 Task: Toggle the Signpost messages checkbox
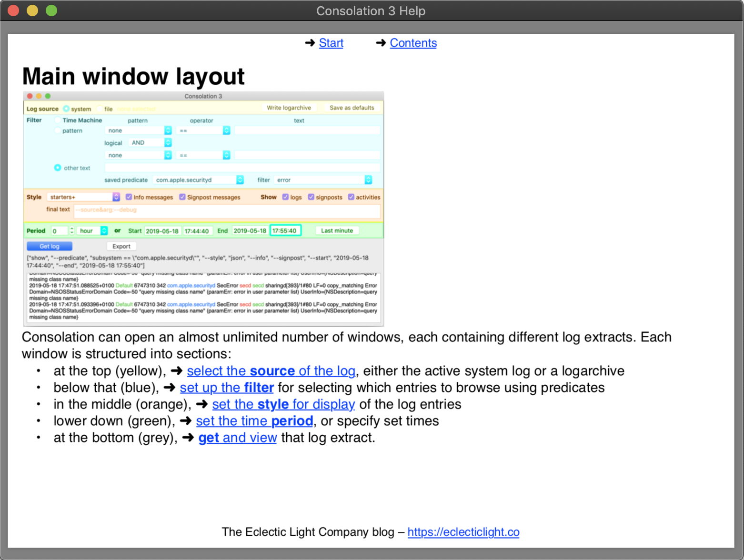click(x=182, y=197)
